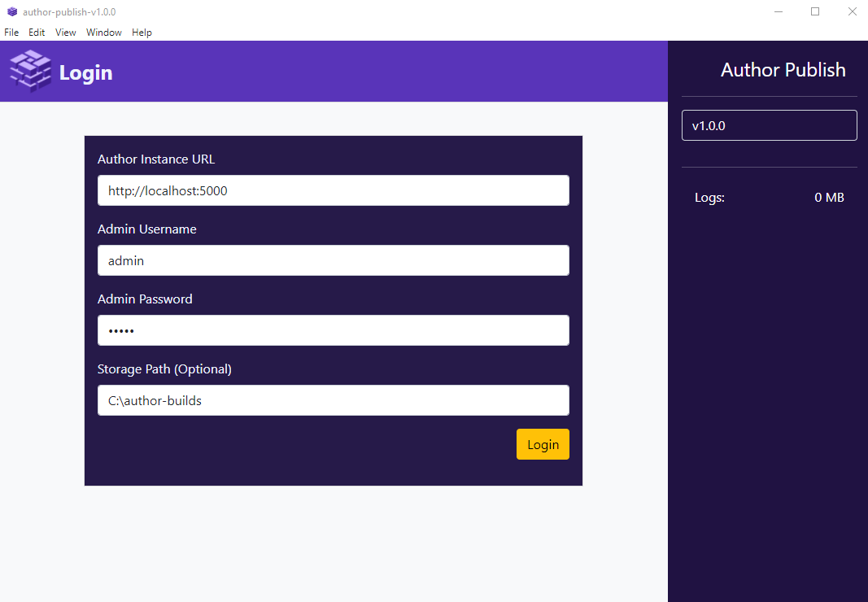The height and width of the screenshot is (602, 868).
Task: Maximize the application window
Action: [x=815, y=11]
